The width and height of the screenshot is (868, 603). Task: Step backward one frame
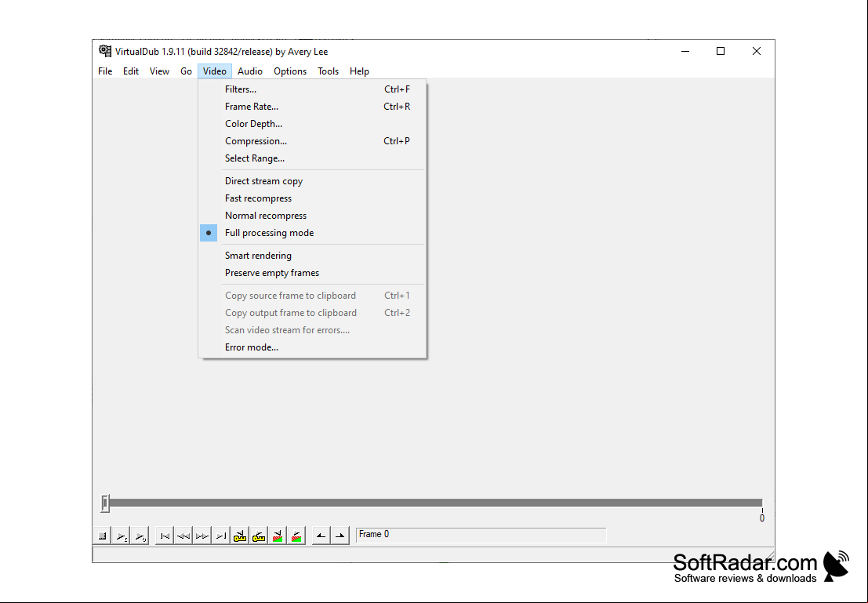click(x=183, y=536)
